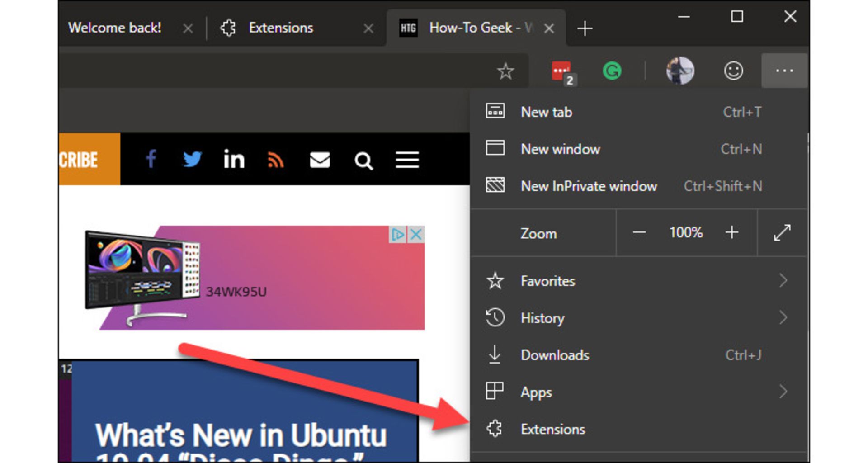Click the 100% zoom level value
The height and width of the screenshot is (463, 868).
pos(686,233)
